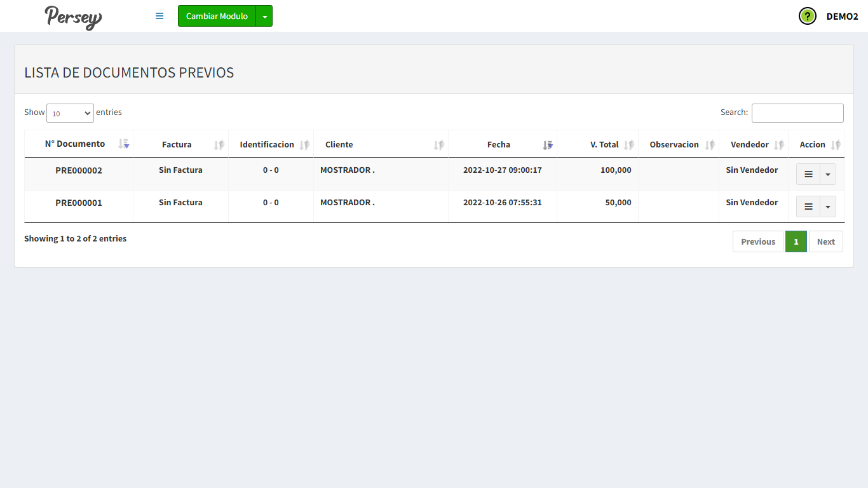Open the Show entries count dropdown

point(70,113)
